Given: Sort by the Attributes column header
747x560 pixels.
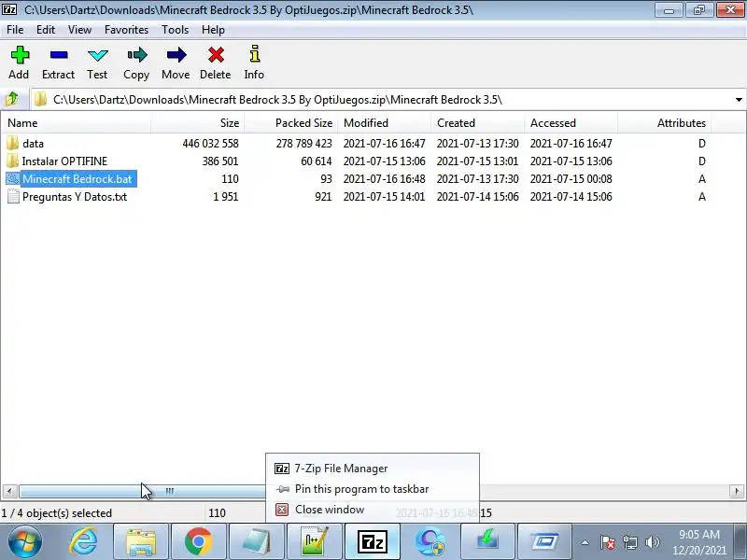Looking at the screenshot, I should [664, 123].
